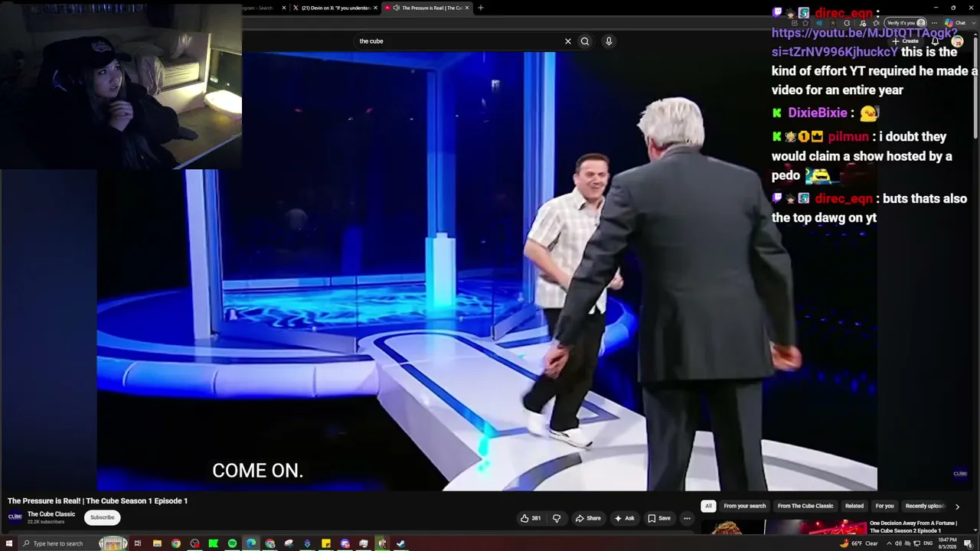980x551 pixels.
Task: Open One Decision Away From A Fortune title
Action: point(913,527)
